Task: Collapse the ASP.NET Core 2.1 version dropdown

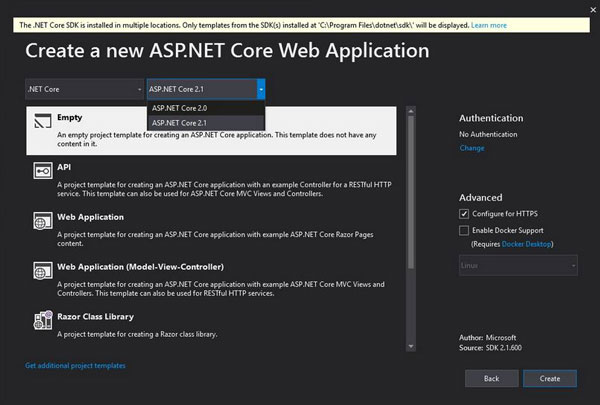Action: pos(261,89)
